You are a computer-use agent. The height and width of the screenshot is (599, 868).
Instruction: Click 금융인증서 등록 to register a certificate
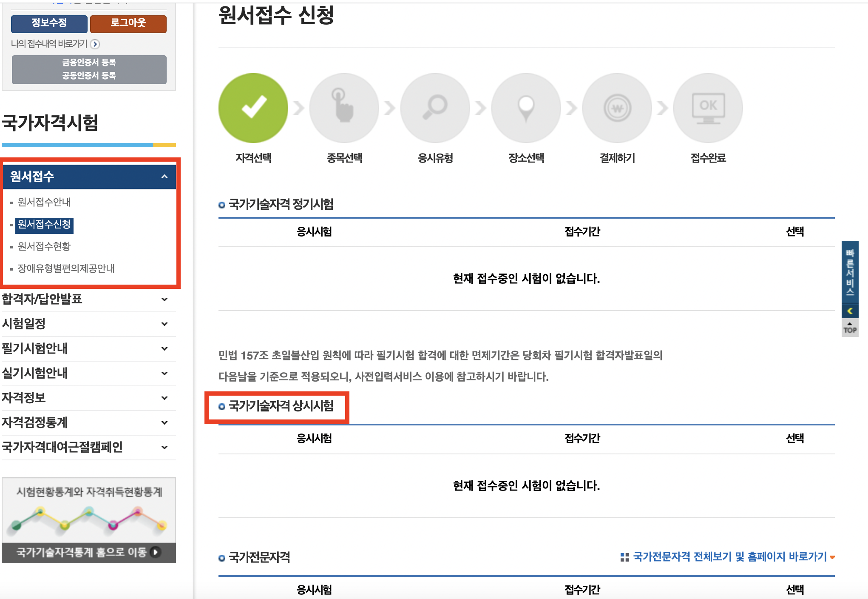click(89, 63)
